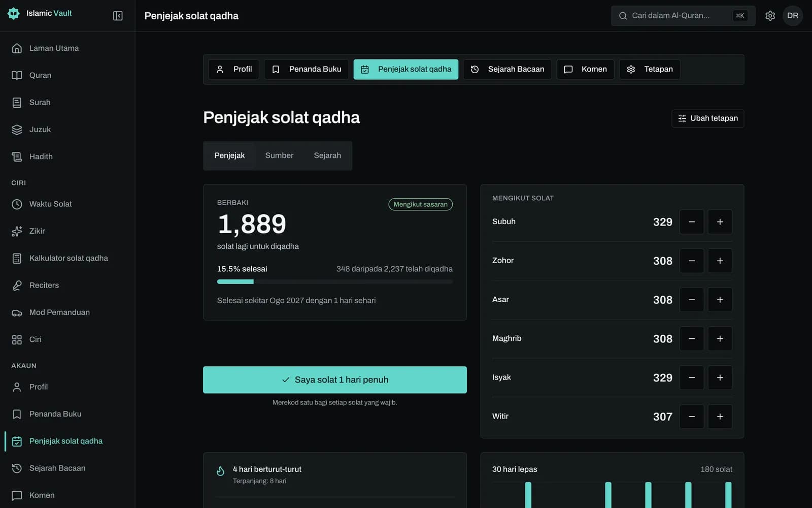Decrease the Asar count with minus
The width and height of the screenshot is (812, 508).
tap(692, 300)
